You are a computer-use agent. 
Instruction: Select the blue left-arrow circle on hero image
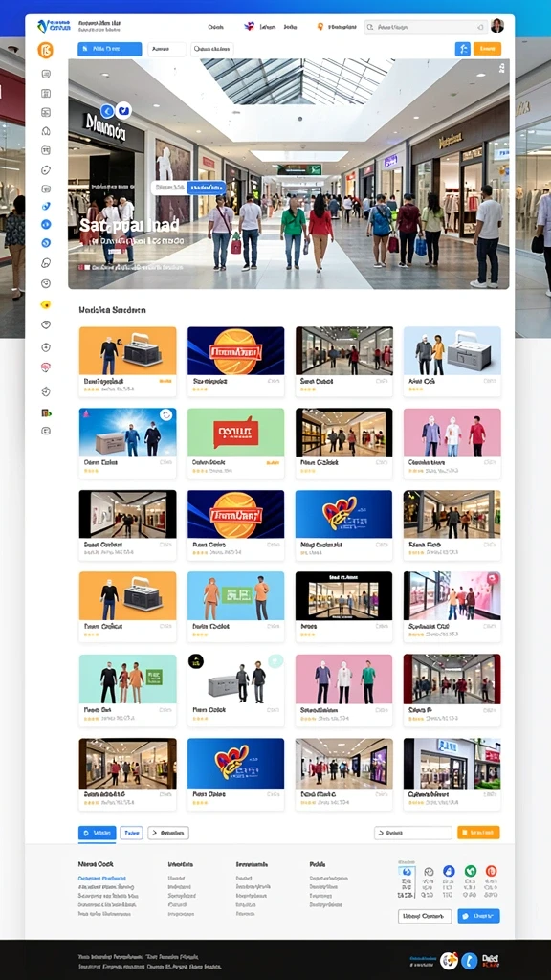107,111
